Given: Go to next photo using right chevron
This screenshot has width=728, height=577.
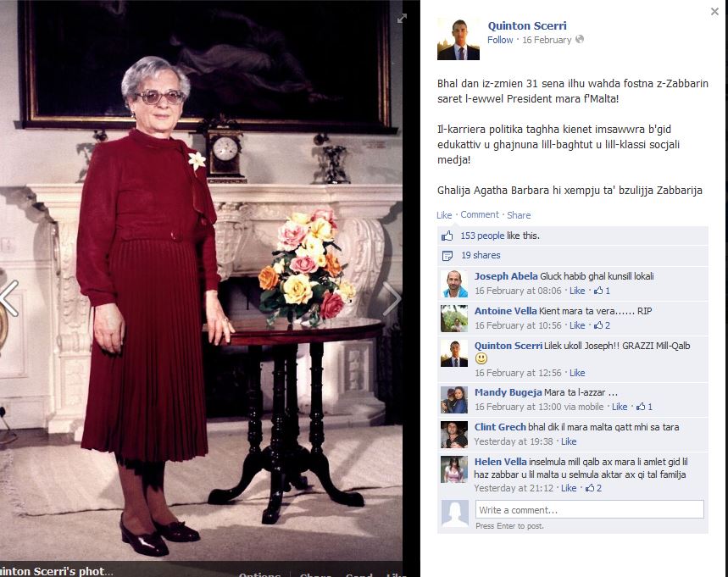Looking at the screenshot, I should click(x=391, y=298).
